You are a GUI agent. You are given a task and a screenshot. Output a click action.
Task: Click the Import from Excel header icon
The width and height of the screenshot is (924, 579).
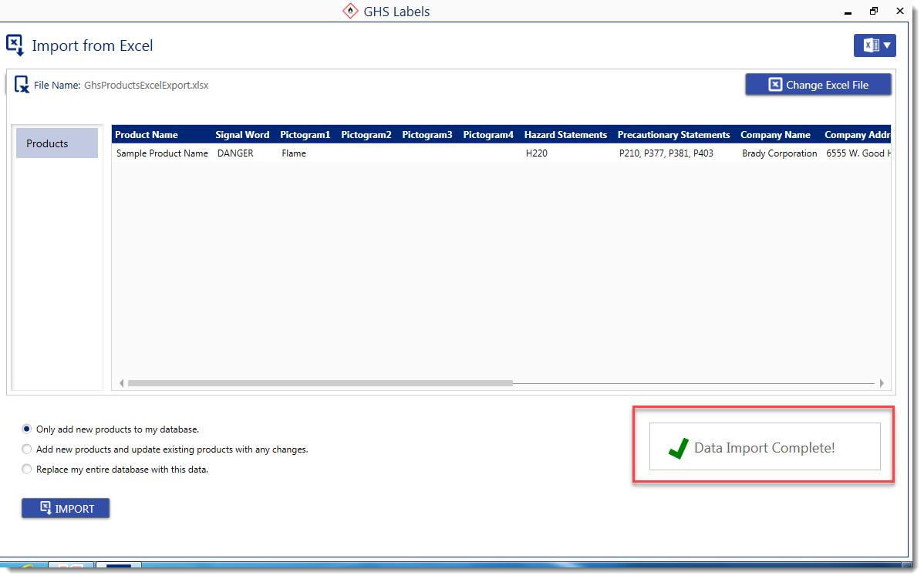(15, 45)
